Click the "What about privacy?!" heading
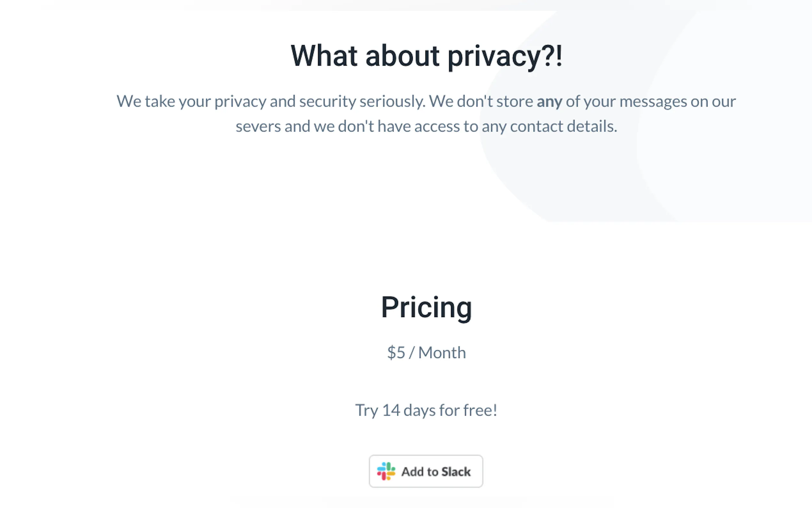This screenshot has height=508, width=812. 426,56
